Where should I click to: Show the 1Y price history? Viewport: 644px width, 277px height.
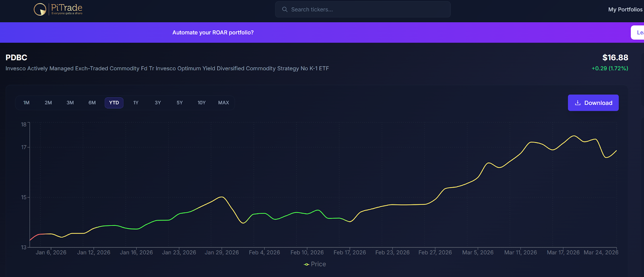(136, 103)
